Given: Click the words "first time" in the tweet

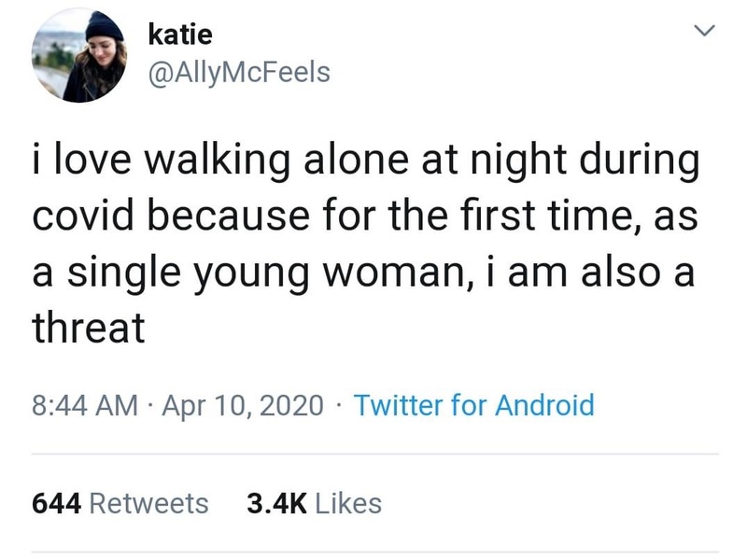Looking at the screenshot, I should tap(523, 217).
